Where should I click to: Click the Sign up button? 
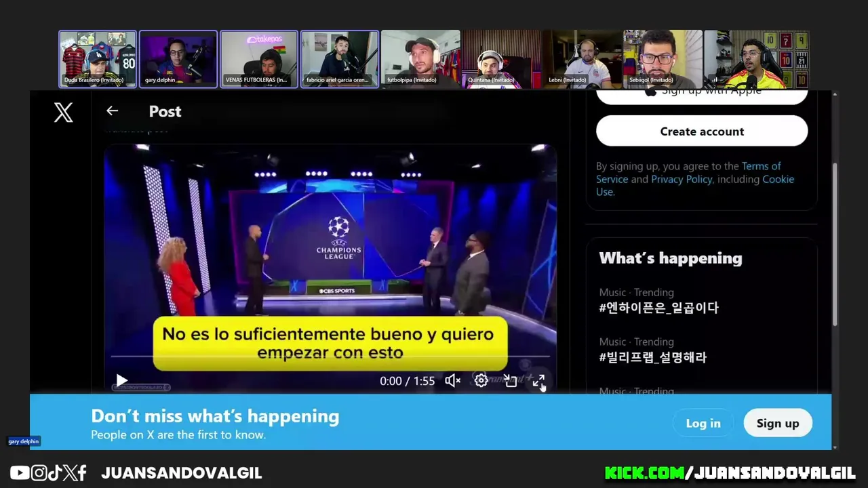778,423
